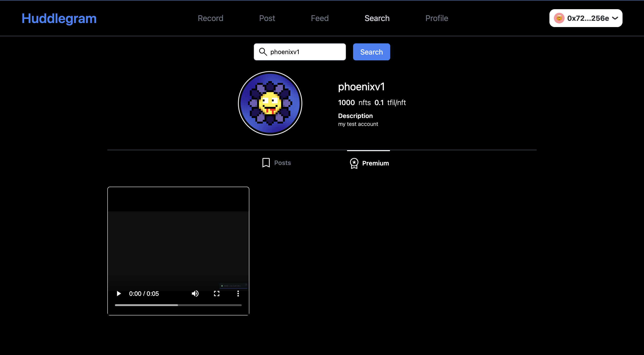The width and height of the screenshot is (644, 355).
Task: Open the Record page
Action: pos(210,18)
